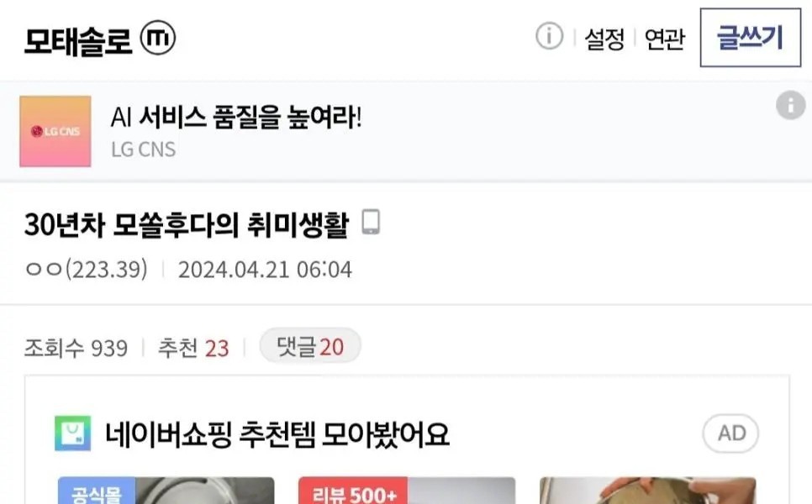Click the LG CNS advertiser text
This screenshot has width=812, height=504.
(x=144, y=150)
